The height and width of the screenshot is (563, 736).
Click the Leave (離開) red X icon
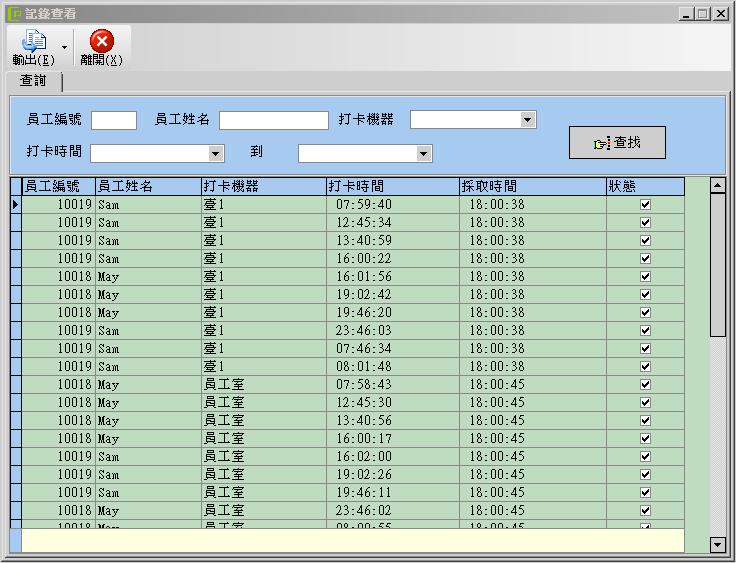(101, 41)
